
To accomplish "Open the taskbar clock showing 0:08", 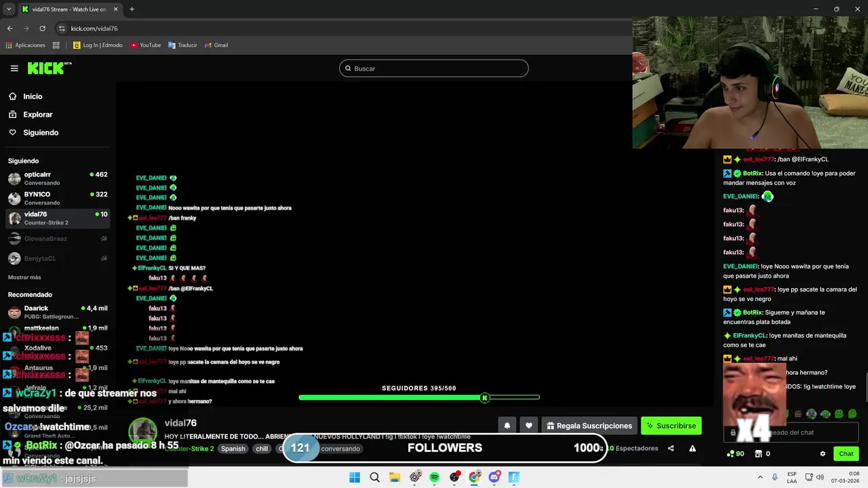I will (x=846, y=477).
